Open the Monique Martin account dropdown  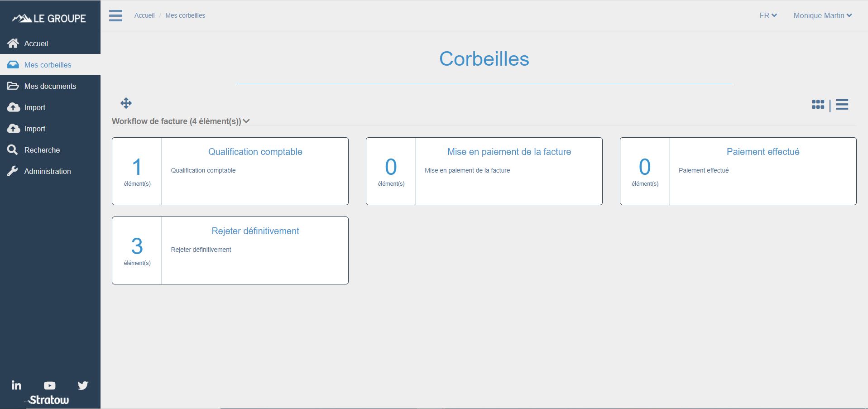pyautogui.click(x=822, y=15)
